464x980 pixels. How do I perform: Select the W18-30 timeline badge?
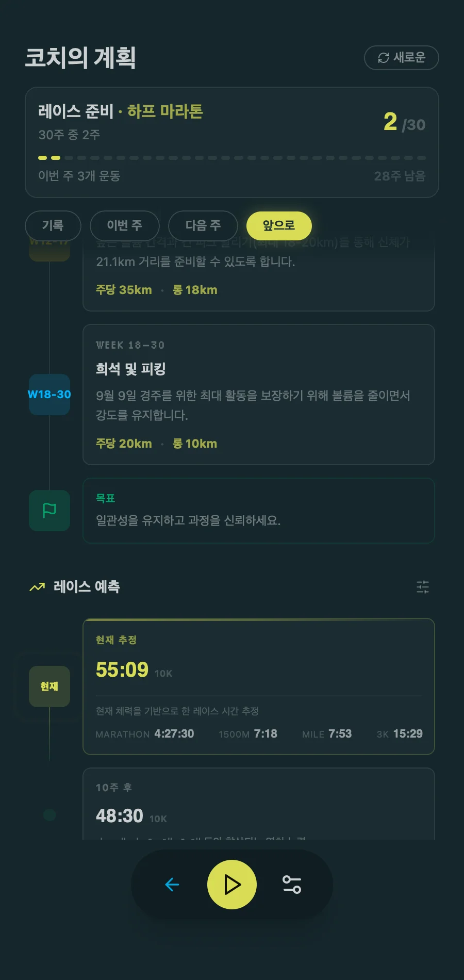pos(49,395)
